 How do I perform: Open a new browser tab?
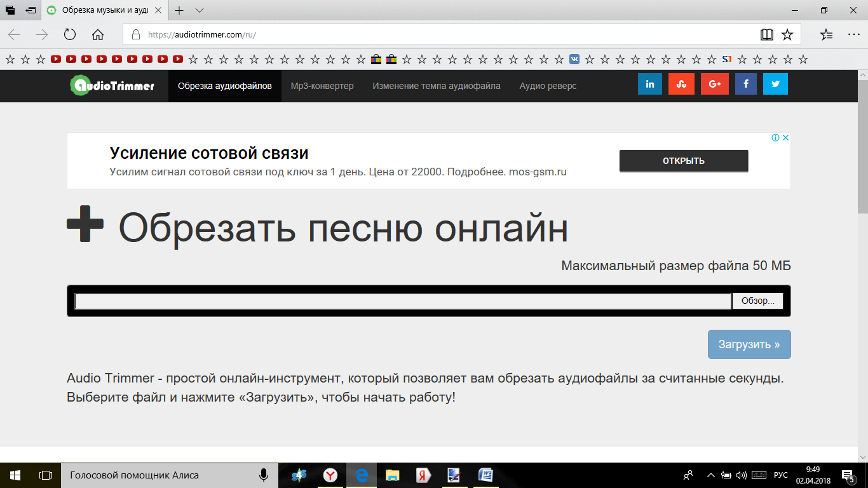(179, 10)
